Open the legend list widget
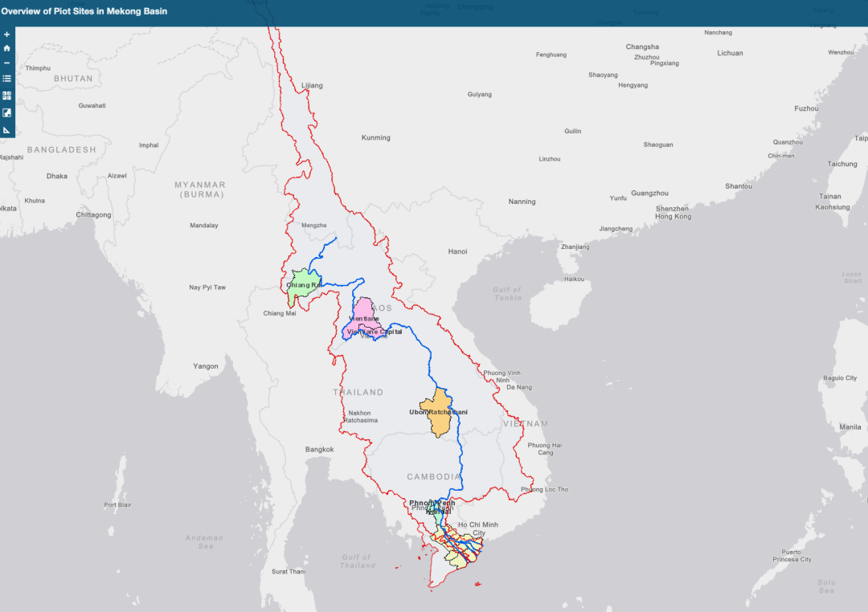Screen dimensions: 868x612 [x=6, y=79]
